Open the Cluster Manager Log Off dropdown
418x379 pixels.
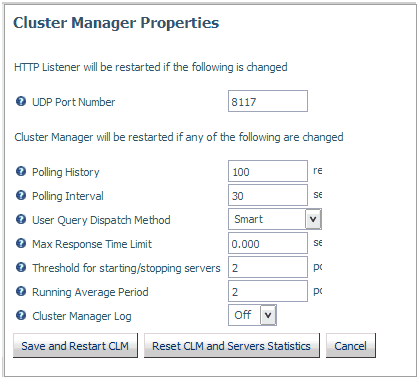pyautogui.click(x=252, y=315)
